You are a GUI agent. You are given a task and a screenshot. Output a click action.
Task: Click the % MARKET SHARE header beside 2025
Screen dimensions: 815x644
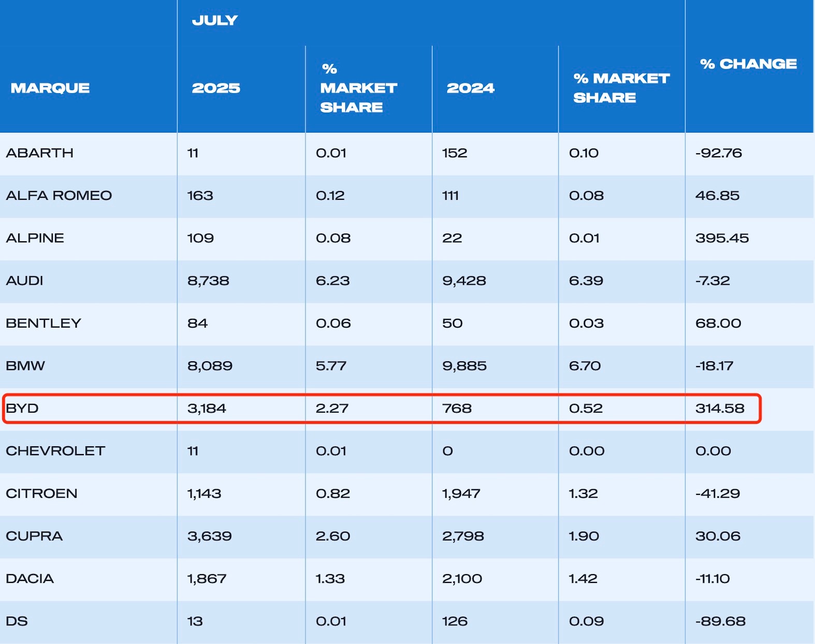(x=358, y=88)
